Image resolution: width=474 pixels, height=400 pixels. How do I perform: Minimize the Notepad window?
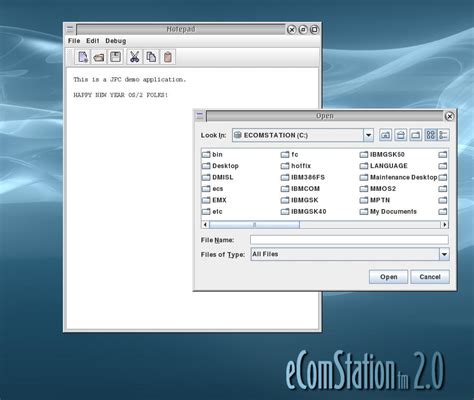click(x=303, y=30)
